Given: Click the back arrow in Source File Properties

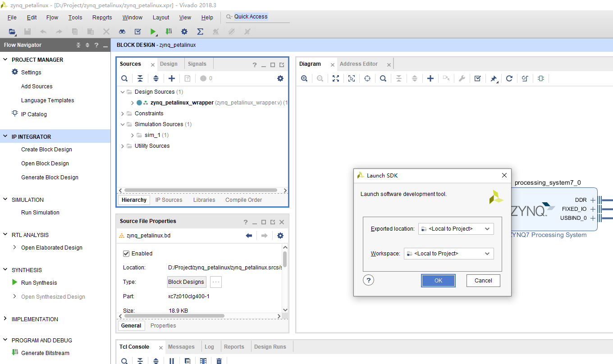Looking at the screenshot, I should (x=249, y=236).
